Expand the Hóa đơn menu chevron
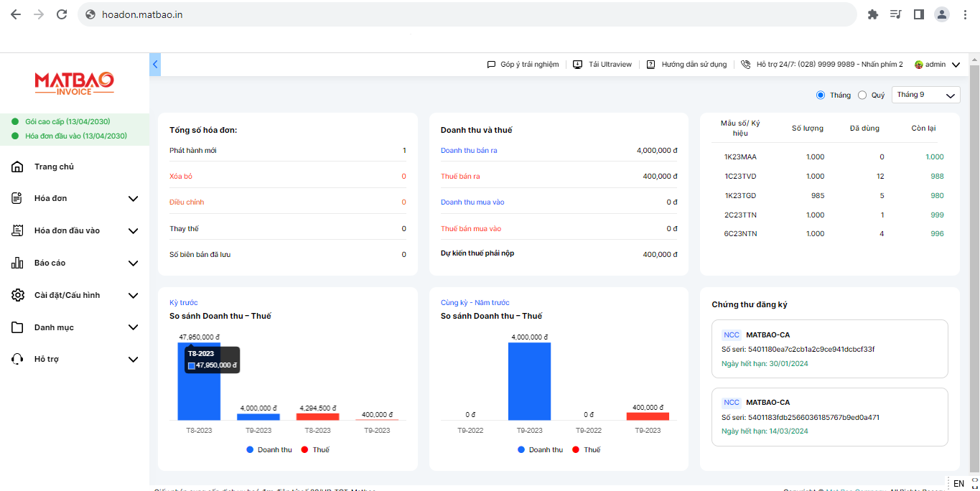The height and width of the screenshot is (491, 980). [x=133, y=199]
